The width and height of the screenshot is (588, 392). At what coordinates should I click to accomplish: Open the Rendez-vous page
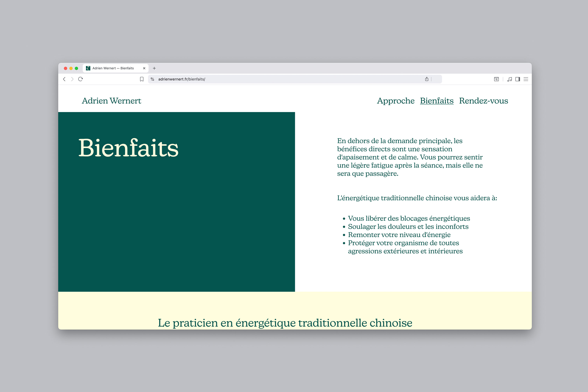point(484,101)
